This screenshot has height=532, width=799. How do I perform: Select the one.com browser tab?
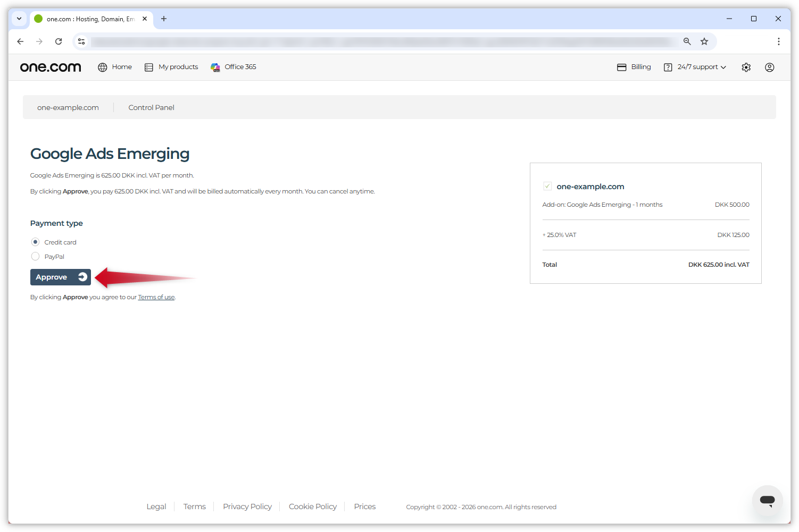(x=91, y=19)
